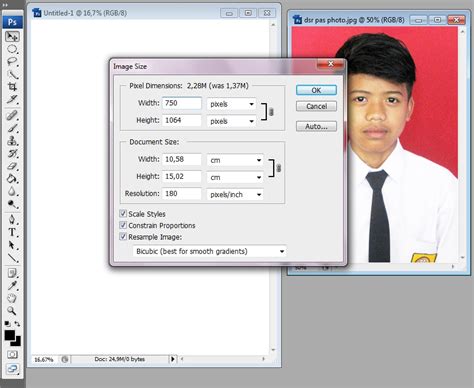
Task: Select the Hand tool
Action: [12, 298]
